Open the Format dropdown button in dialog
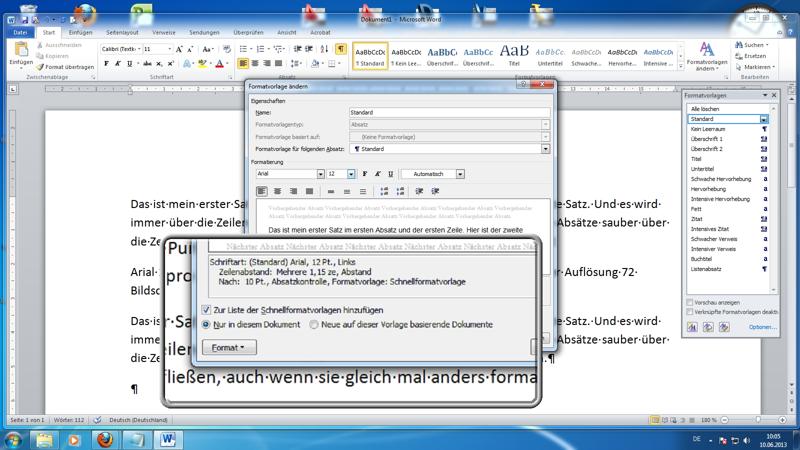 (x=229, y=347)
